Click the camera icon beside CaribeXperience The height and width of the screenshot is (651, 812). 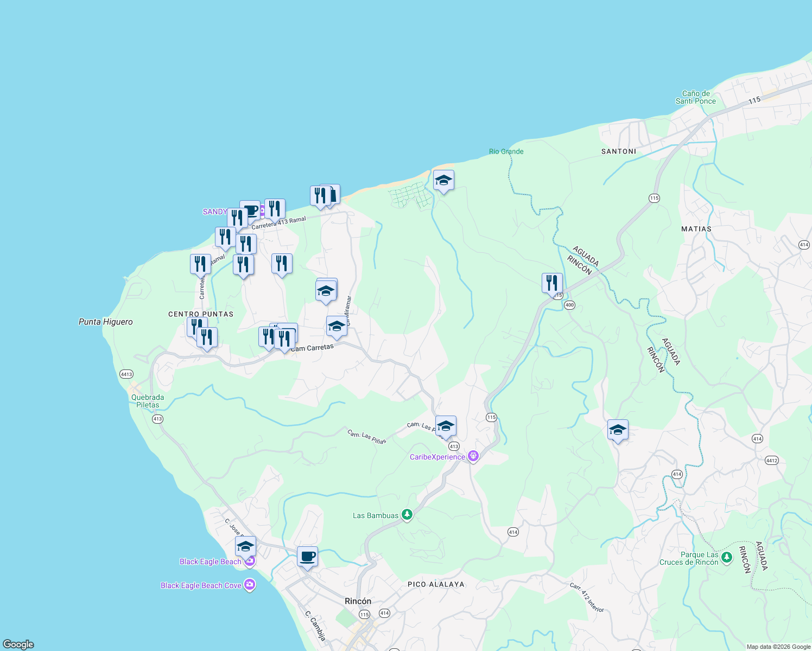[x=473, y=456]
